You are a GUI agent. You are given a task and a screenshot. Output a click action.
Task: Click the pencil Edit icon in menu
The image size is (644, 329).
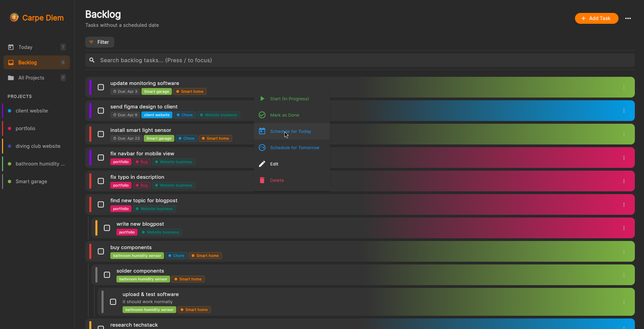[262, 164]
